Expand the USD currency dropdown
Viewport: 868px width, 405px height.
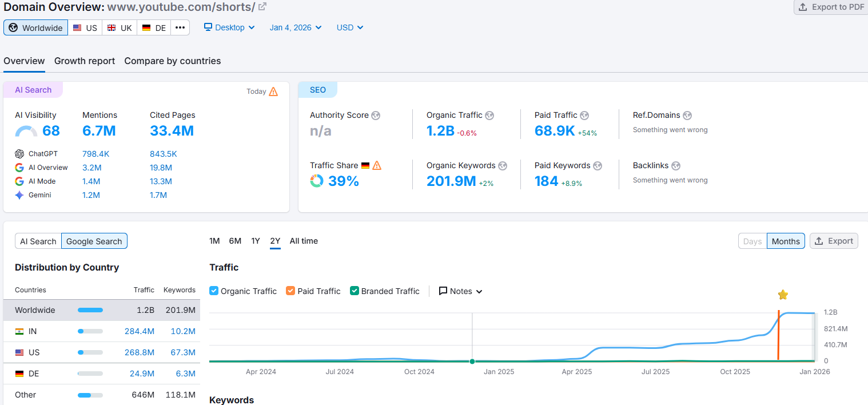click(349, 27)
